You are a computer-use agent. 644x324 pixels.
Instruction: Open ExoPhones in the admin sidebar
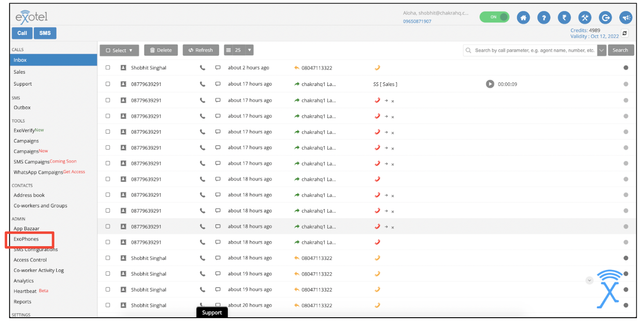(x=26, y=239)
